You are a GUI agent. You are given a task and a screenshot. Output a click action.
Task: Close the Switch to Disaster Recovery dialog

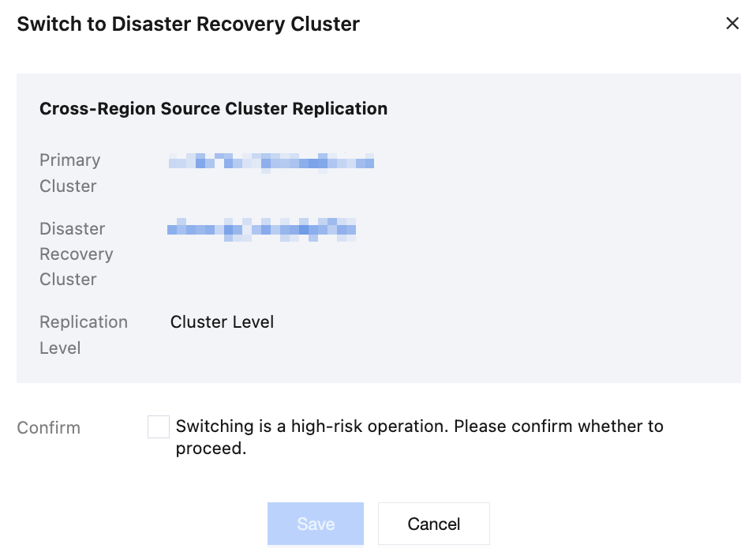click(x=732, y=23)
